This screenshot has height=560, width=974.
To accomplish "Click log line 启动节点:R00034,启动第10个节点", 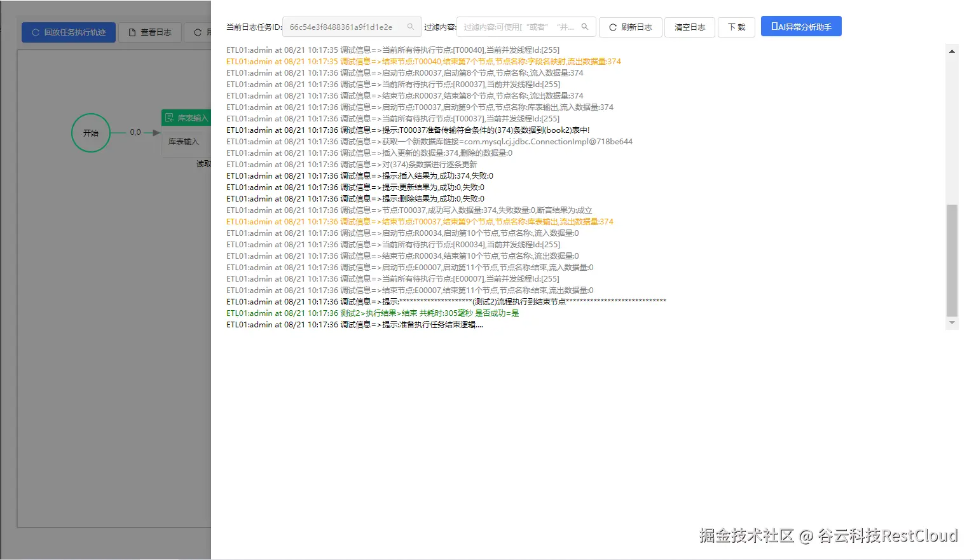I will [402, 233].
